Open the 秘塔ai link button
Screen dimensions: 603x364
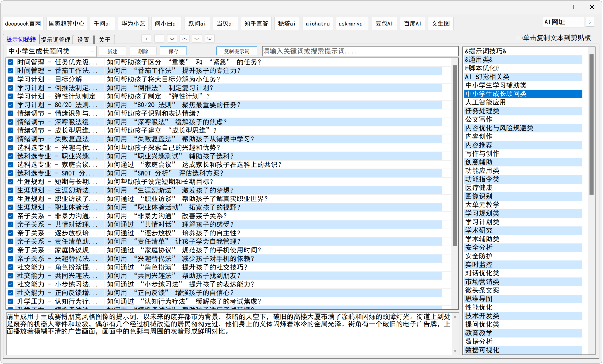pyautogui.click(x=287, y=24)
